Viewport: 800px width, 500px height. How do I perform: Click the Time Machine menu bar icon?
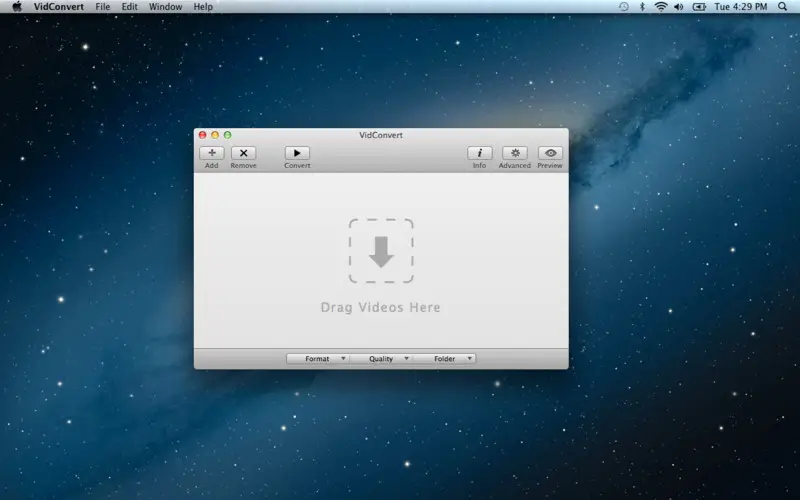[x=623, y=7]
